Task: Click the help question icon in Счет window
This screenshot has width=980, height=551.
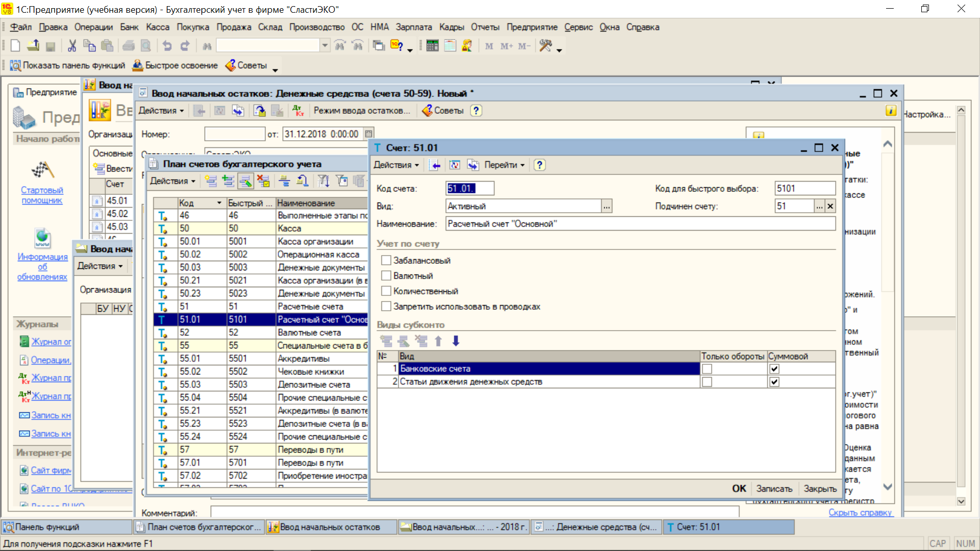Action: pyautogui.click(x=540, y=165)
